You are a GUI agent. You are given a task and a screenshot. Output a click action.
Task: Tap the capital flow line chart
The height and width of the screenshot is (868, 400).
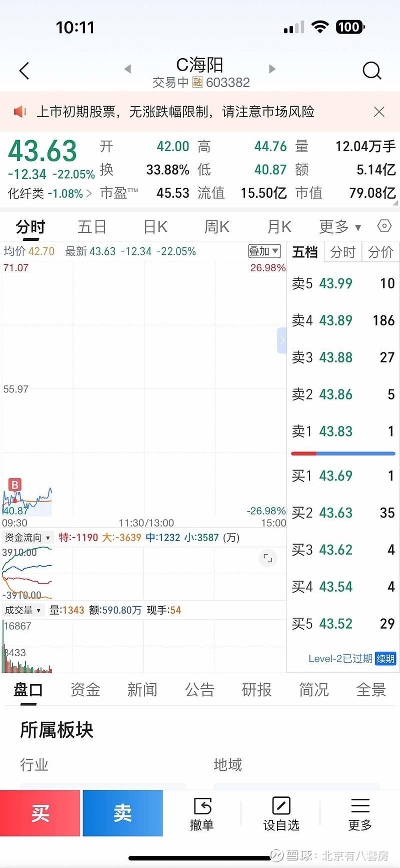(x=144, y=573)
